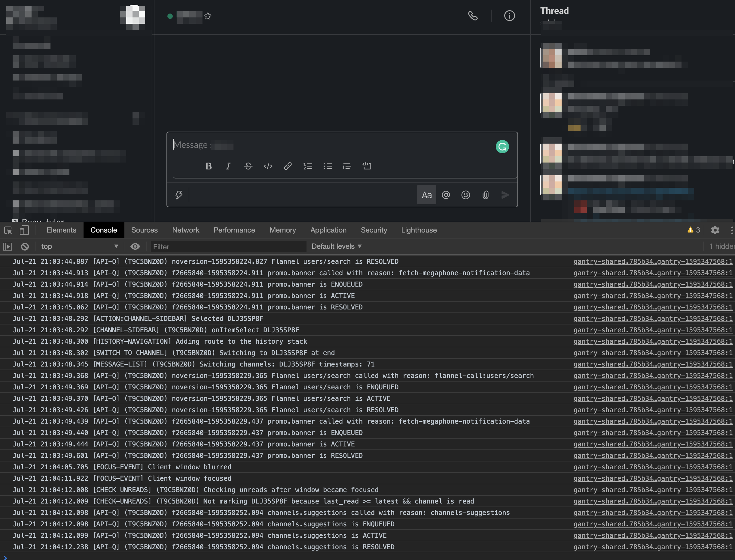This screenshot has width=735, height=560.
Task: Create an ordered list in the message
Action: pyautogui.click(x=308, y=166)
